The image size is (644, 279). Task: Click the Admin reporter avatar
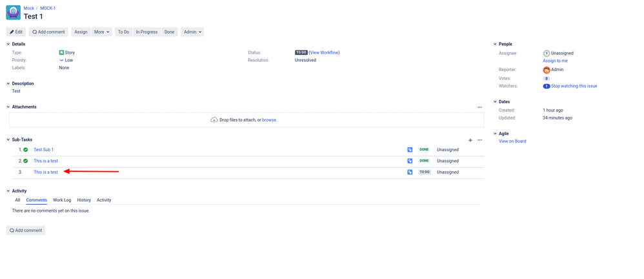coord(547,70)
